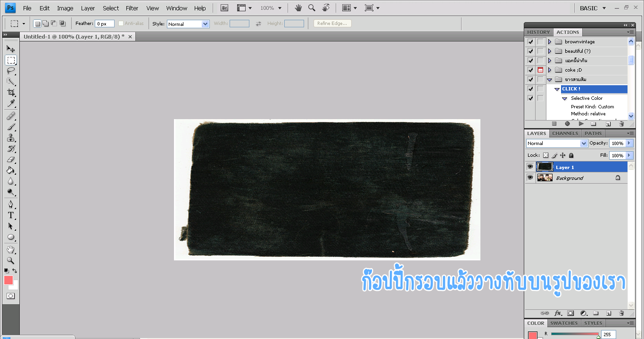The height and width of the screenshot is (339, 644).
Task: Click the Feather input field
Action: pyautogui.click(x=105, y=24)
